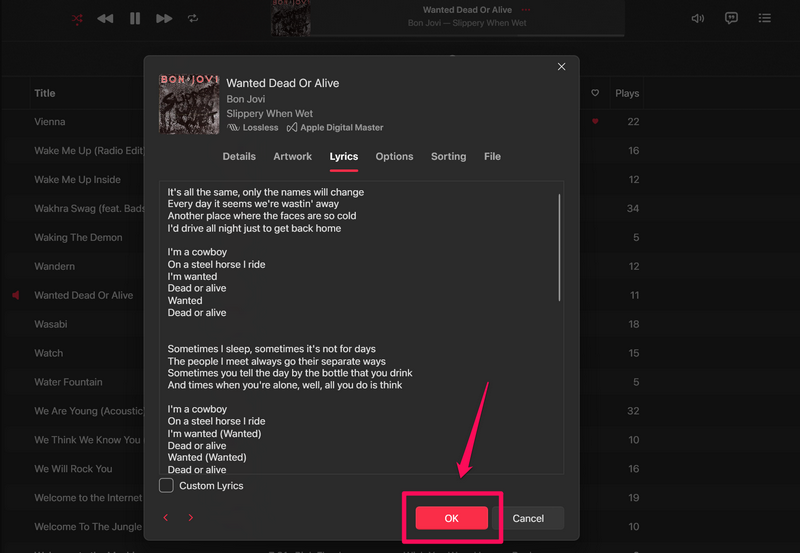Select Welcome To The Jungle
Viewport: 800px width, 553px height.
tap(88, 526)
